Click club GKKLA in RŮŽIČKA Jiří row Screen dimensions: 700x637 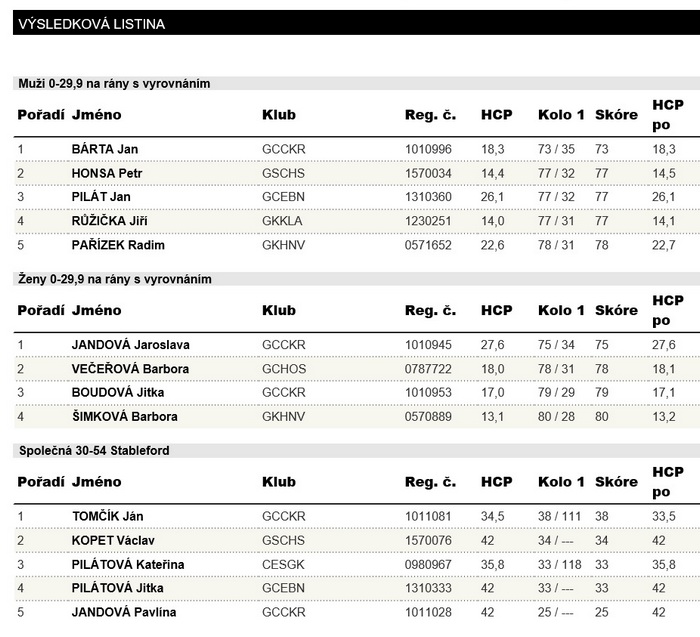pos(282,221)
